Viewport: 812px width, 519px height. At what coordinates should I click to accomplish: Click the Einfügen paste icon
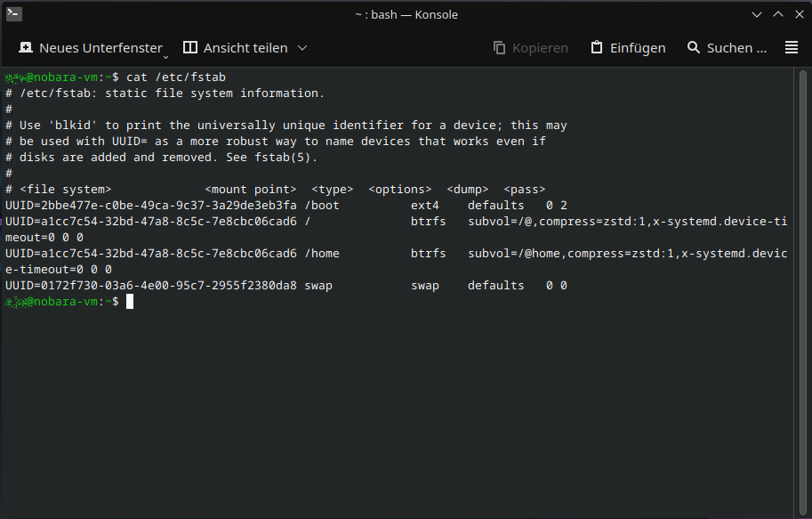597,48
